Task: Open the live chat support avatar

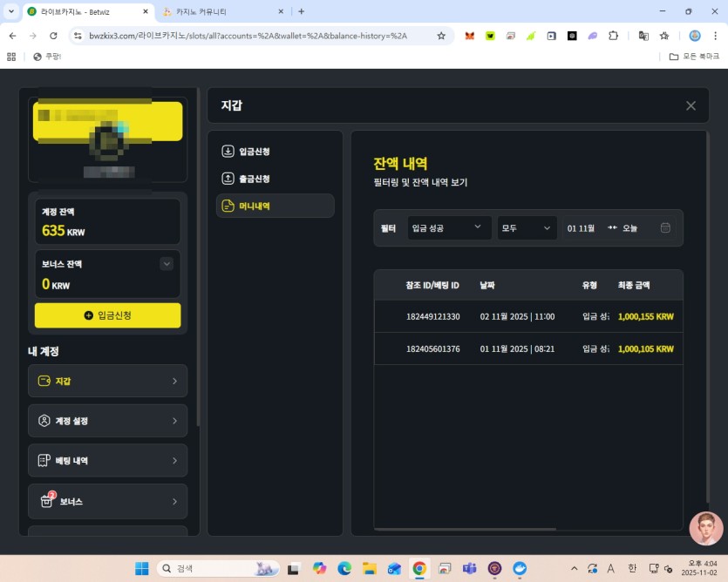Action: click(705, 529)
